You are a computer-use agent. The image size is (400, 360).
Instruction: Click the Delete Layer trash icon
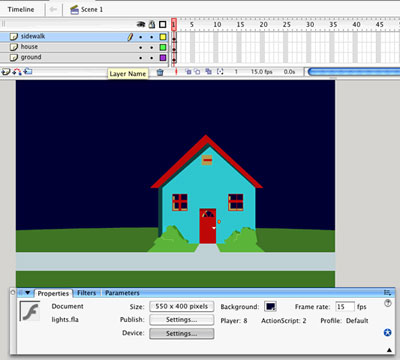click(x=160, y=72)
